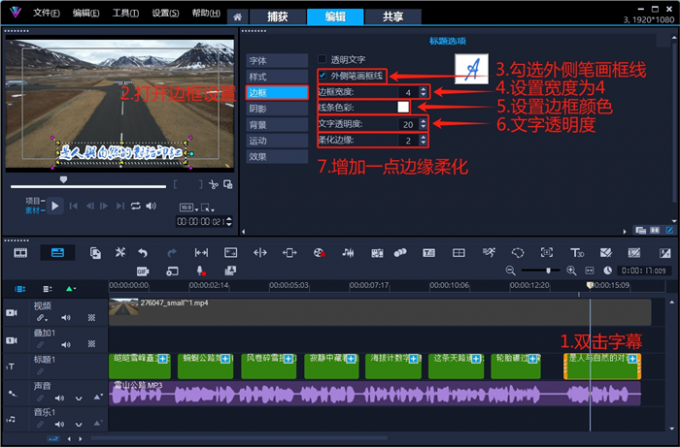
Task: Open the 运动 options section
Action: click(277, 140)
